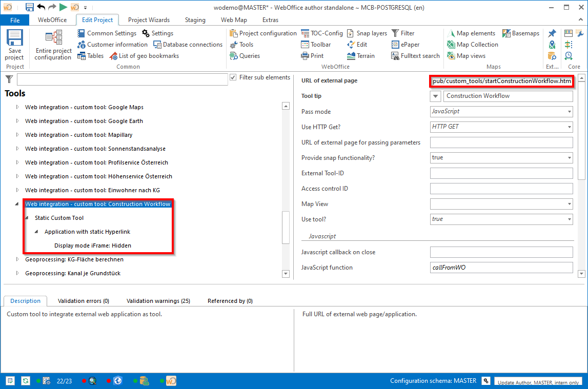Click the External Tool-ID input field
588x389 pixels.
(x=501, y=173)
